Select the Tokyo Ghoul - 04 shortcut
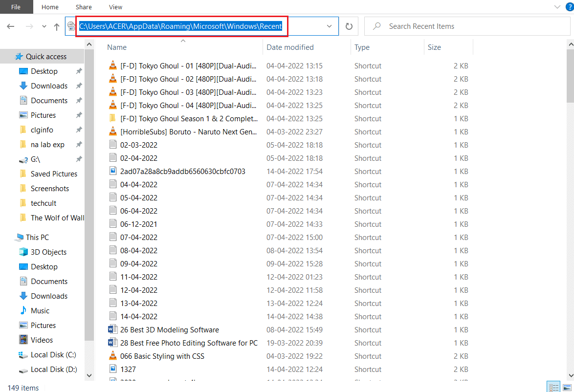 pyautogui.click(x=188, y=106)
